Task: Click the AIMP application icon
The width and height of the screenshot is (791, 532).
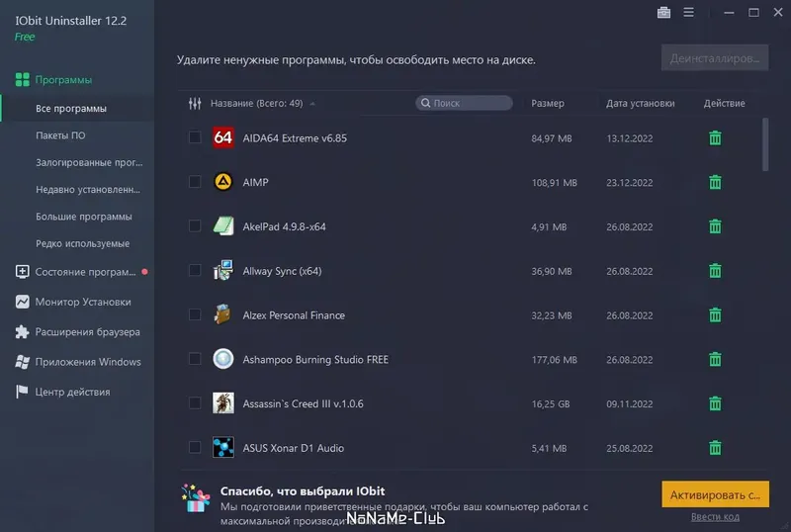Action: (x=223, y=182)
